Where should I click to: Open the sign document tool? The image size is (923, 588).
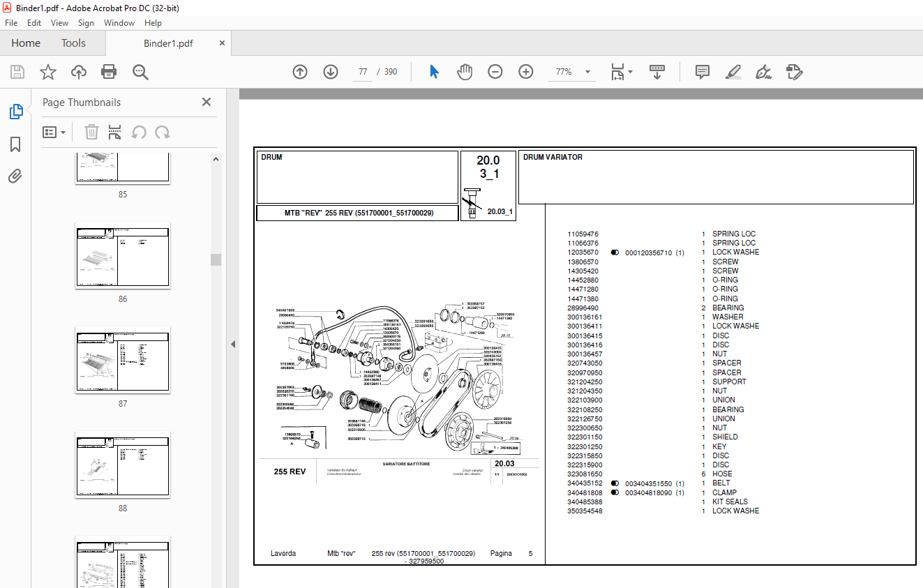763,72
